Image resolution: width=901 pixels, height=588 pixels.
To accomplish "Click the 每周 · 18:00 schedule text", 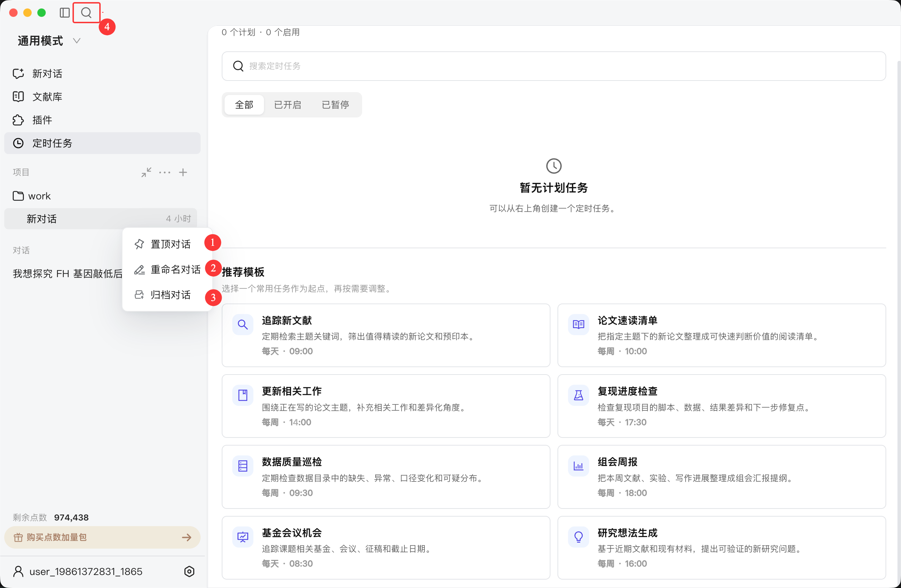I will pyautogui.click(x=622, y=493).
